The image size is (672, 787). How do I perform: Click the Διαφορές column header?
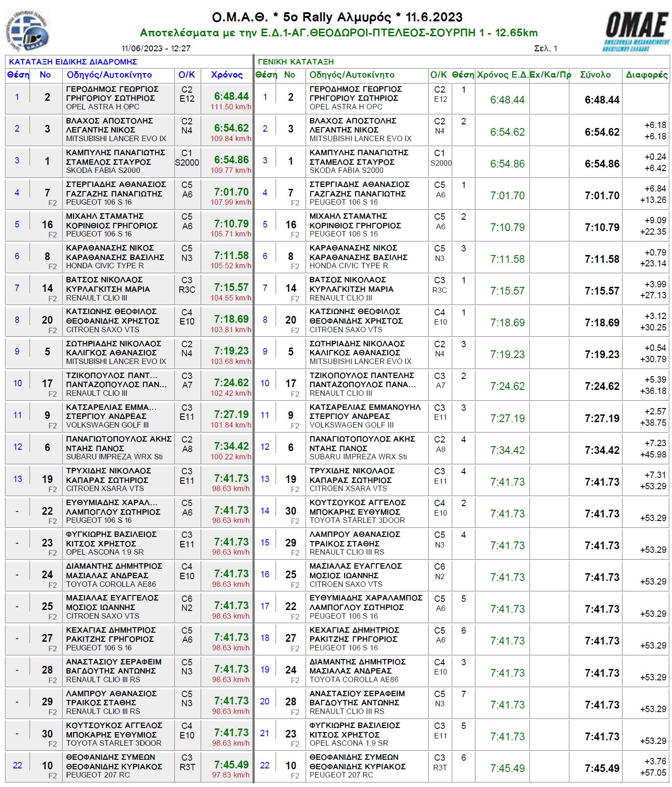point(646,75)
